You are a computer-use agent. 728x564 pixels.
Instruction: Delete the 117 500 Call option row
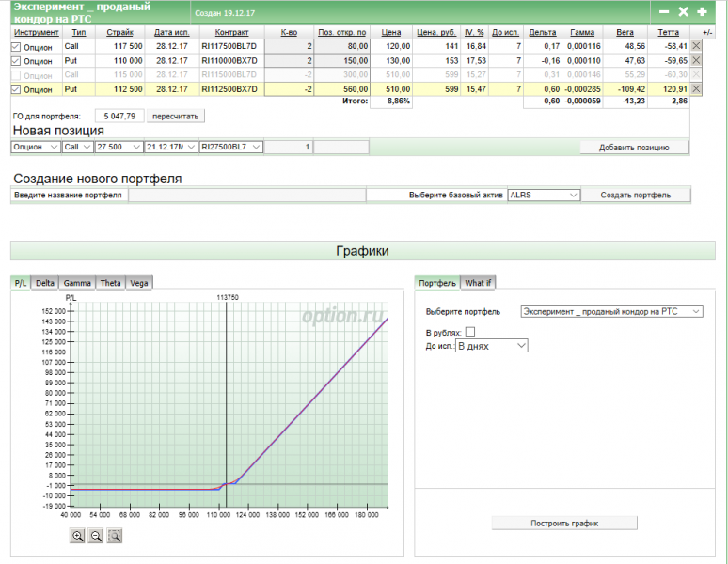pyautogui.click(x=696, y=45)
